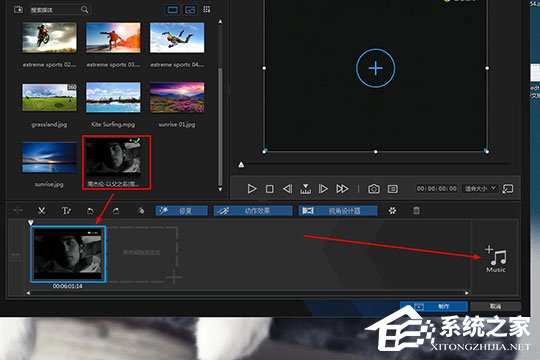Screen dimensions: 540x360
Task: Take a snapshot with the camera icon
Action: (374, 189)
